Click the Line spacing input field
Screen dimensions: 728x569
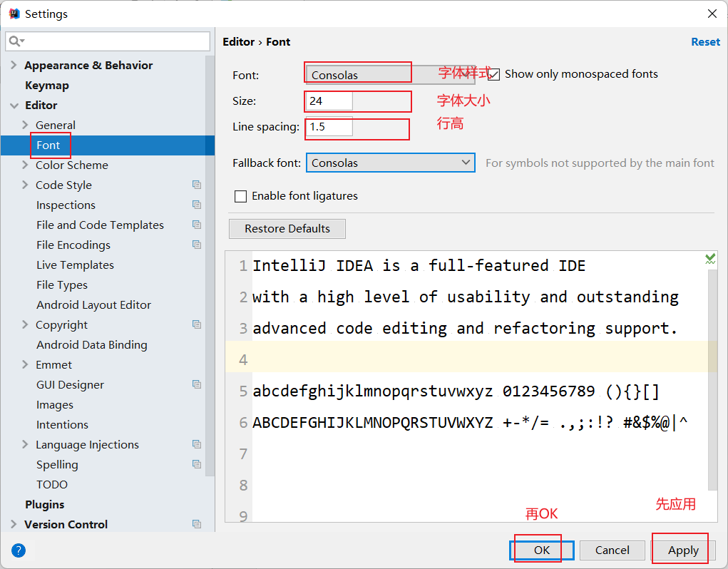329,127
